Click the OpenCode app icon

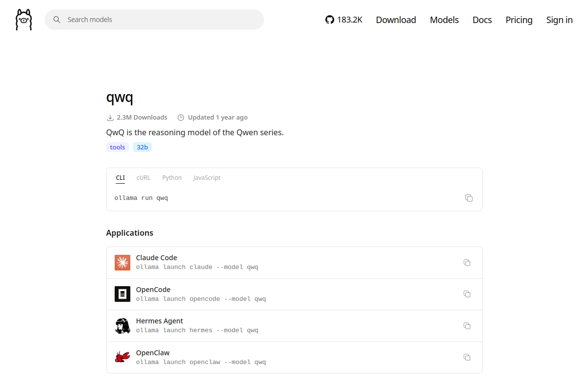point(122,294)
